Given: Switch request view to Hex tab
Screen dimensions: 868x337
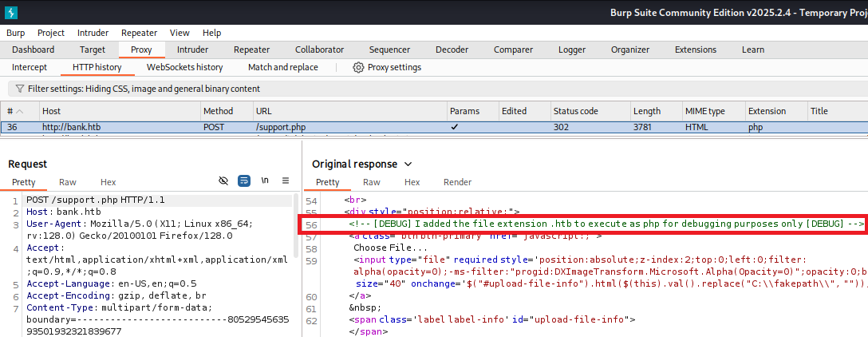Looking at the screenshot, I should tap(108, 182).
